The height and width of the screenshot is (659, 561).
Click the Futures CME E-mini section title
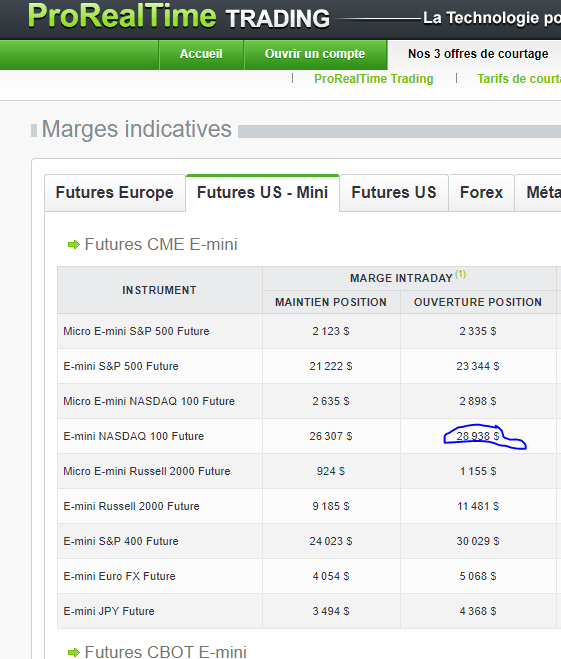[161, 244]
